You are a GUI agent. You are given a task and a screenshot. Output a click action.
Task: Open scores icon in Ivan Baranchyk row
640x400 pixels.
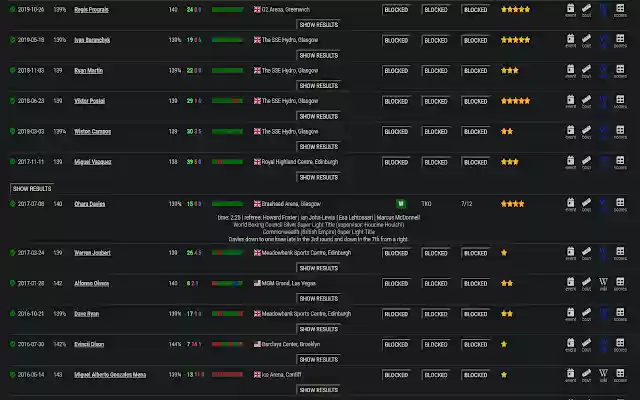click(x=620, y=40)
